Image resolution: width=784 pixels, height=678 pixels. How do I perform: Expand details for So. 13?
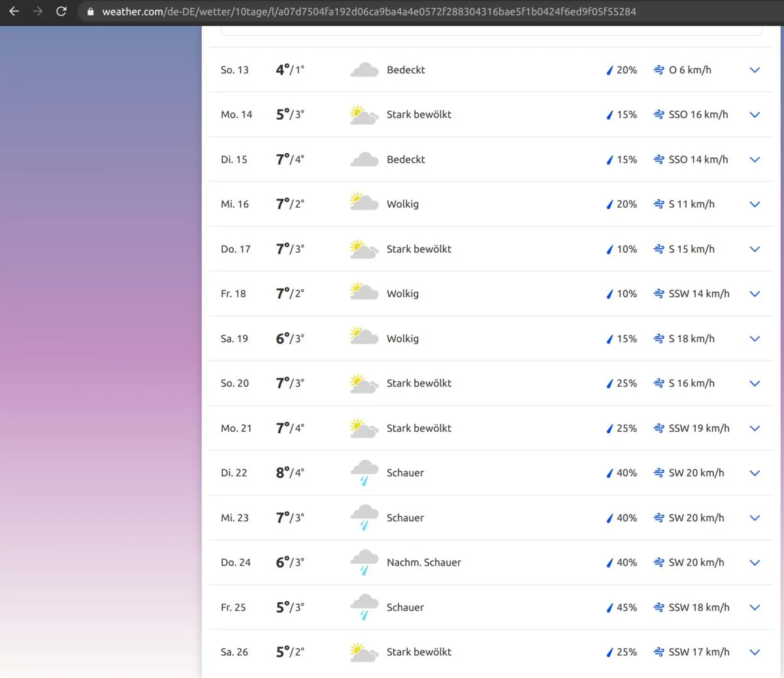tap(755, 70)
